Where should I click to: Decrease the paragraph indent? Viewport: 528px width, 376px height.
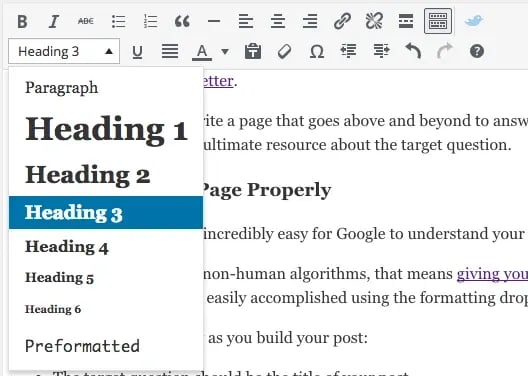tap(349, 51)
